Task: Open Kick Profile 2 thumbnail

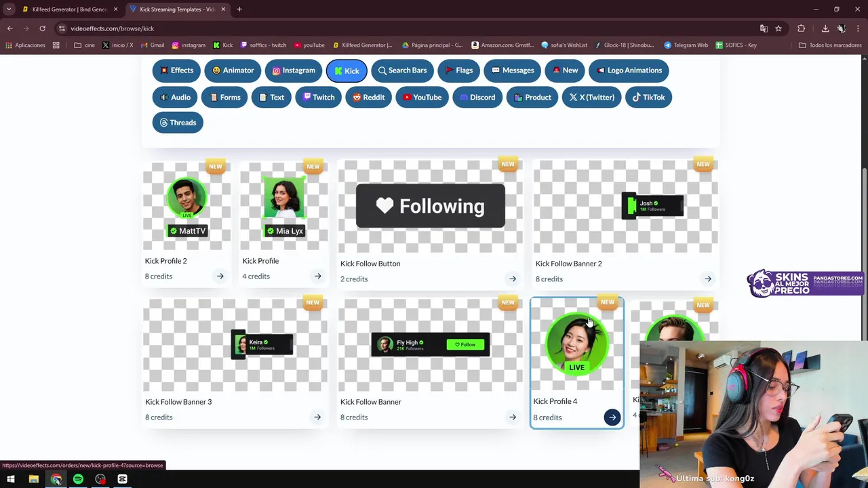Action: pos(186,206)
